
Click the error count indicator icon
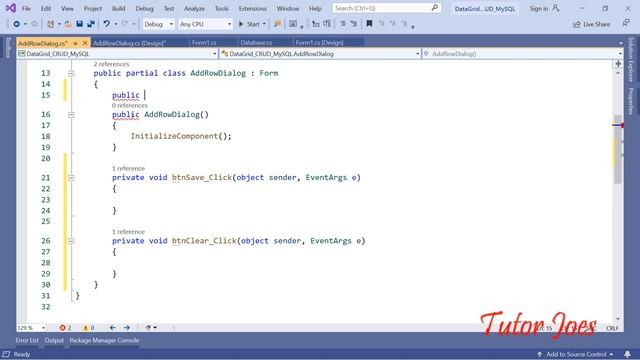62,328
